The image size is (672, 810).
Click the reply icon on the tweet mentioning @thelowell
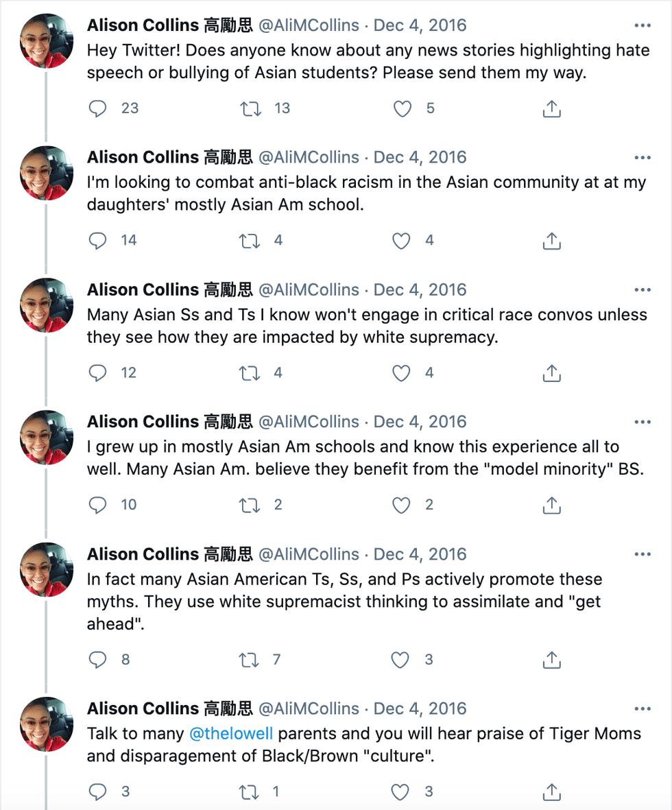98,792
